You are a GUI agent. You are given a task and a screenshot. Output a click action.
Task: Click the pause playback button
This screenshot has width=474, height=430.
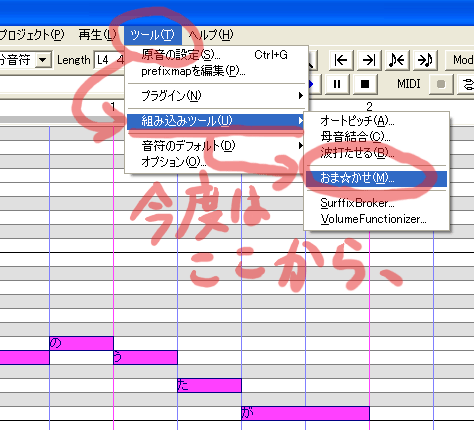click(x=337, y=84)
